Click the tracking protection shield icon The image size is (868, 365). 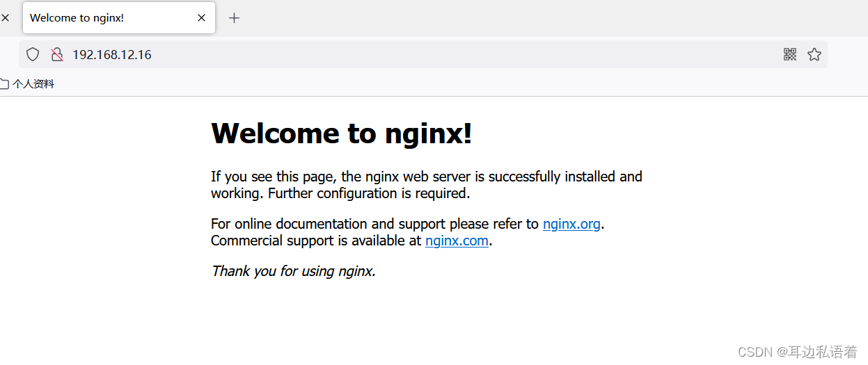coord(33,54)
